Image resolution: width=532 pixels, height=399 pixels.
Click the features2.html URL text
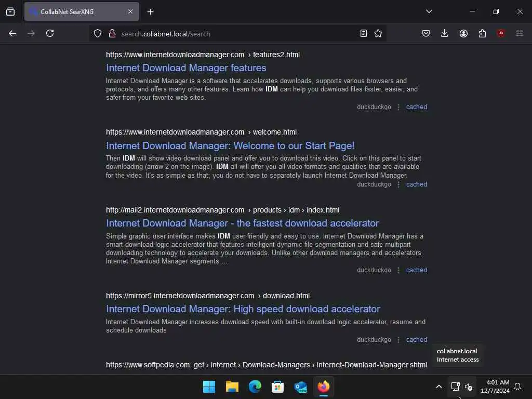pyautogui.click(x=203, y=55)
